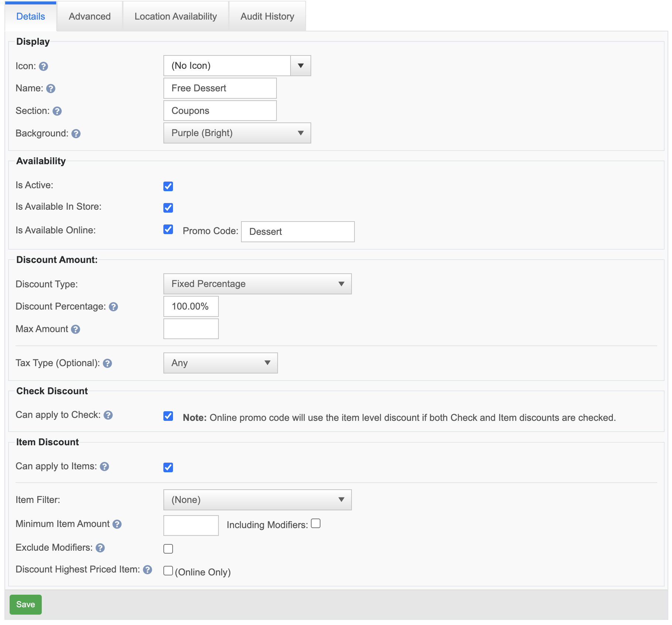Uncheck the Is Active checkbox
The image size is (672, 625).
coord(168,186)
